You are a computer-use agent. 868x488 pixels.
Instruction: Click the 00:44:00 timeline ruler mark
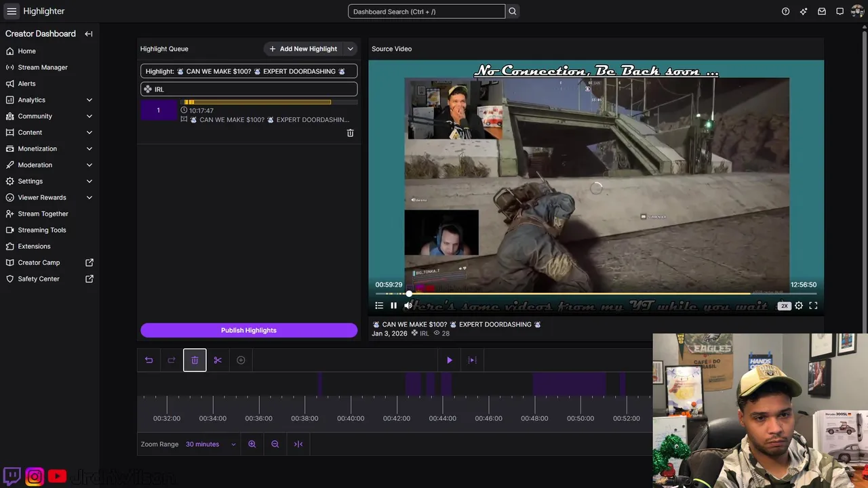(443, 418)
